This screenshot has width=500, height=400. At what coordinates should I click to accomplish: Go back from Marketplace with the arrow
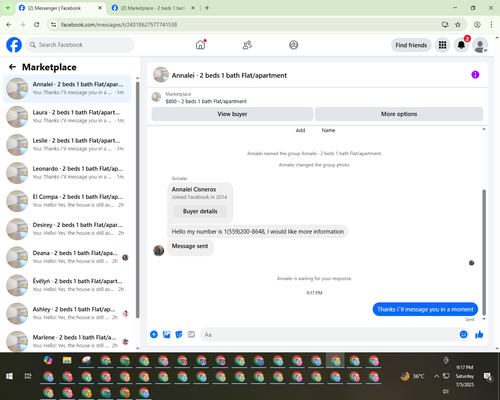[x=12, y=67]
